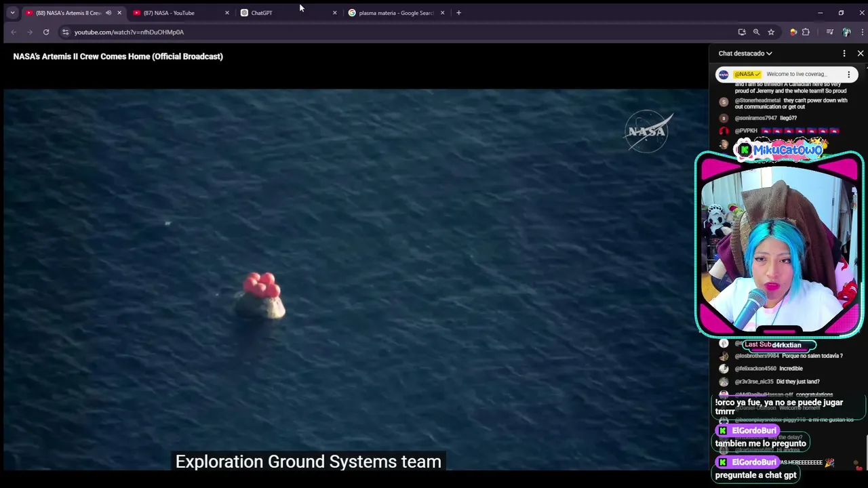Image resolution: width=868 pixels, height=488 pixels.
Task: Close the live chat panel
Action: pyautogui.click(x=861, y=54)
